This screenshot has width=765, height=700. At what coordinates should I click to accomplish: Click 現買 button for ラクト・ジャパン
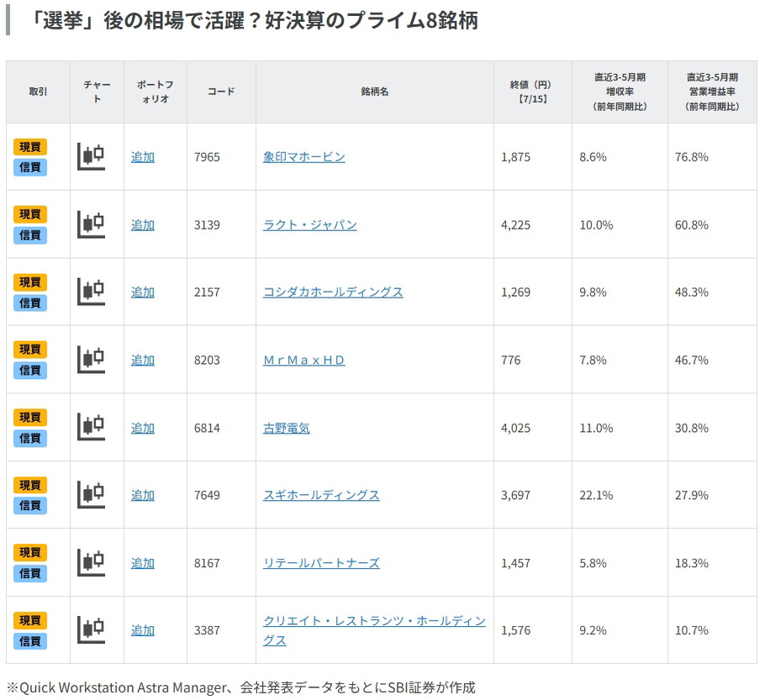pyautogui.click(x=30, y=214)
